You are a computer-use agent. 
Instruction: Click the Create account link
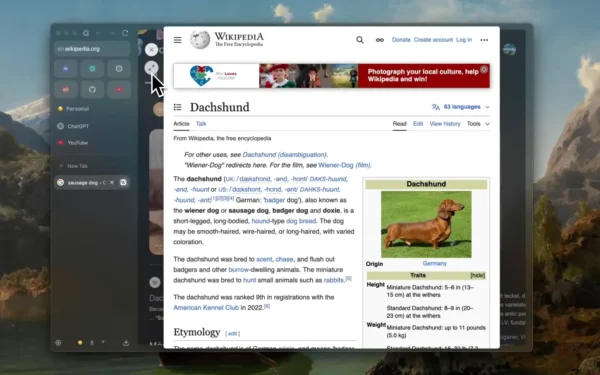coord(433,40)
